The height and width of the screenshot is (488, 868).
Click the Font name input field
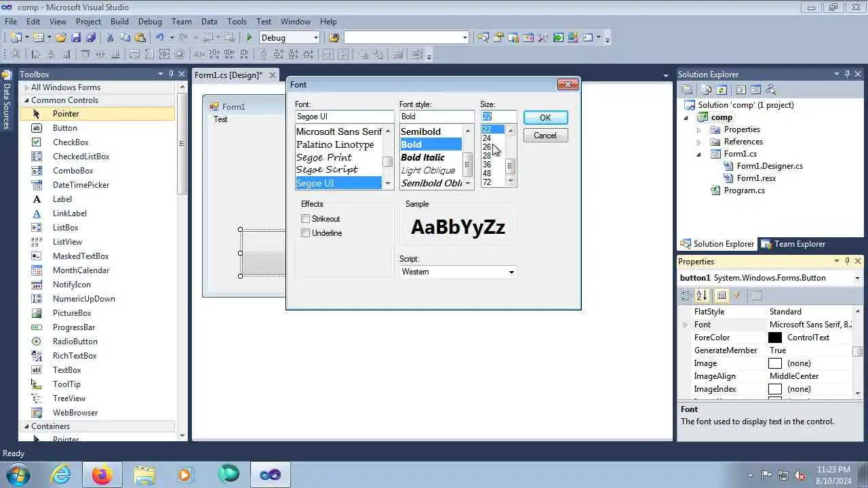point(344,117)
